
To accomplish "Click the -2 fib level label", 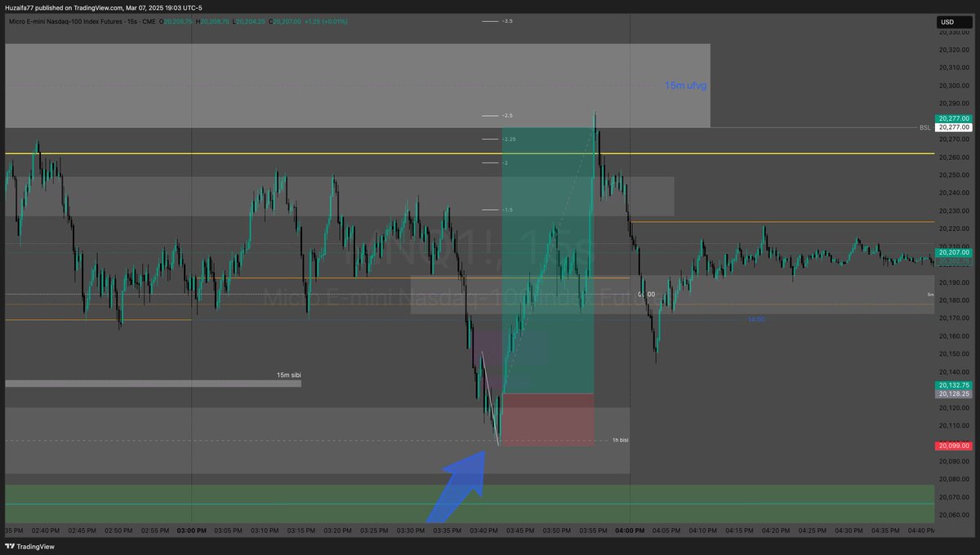I will click(x=506, y=162).
